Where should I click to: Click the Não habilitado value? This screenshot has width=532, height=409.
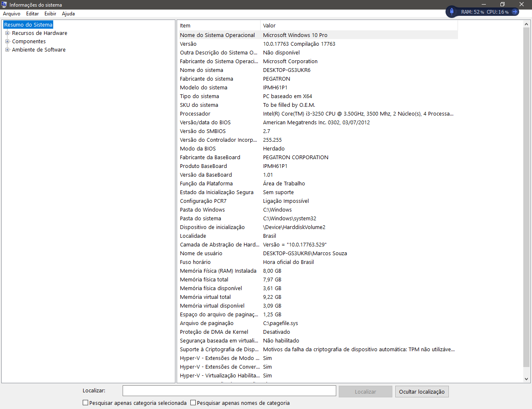(281, 340)
